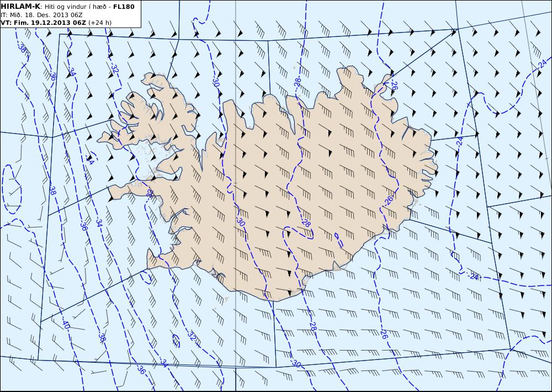552x392 pixels.
Task: Select the '(+24 h)' forecast offset text
Action: click(x=99, y=23)
